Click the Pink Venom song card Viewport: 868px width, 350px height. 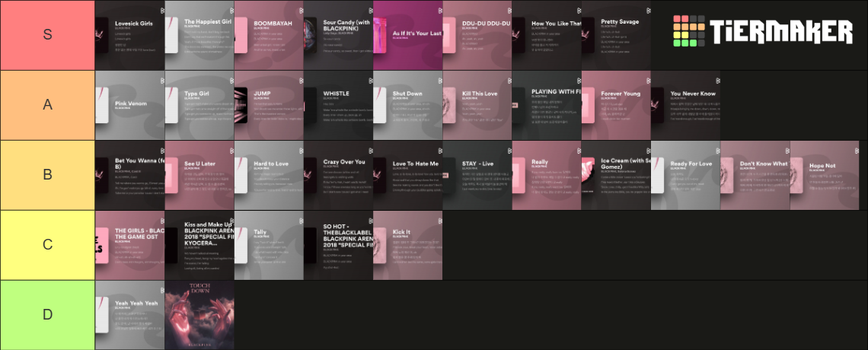(130, 105)
